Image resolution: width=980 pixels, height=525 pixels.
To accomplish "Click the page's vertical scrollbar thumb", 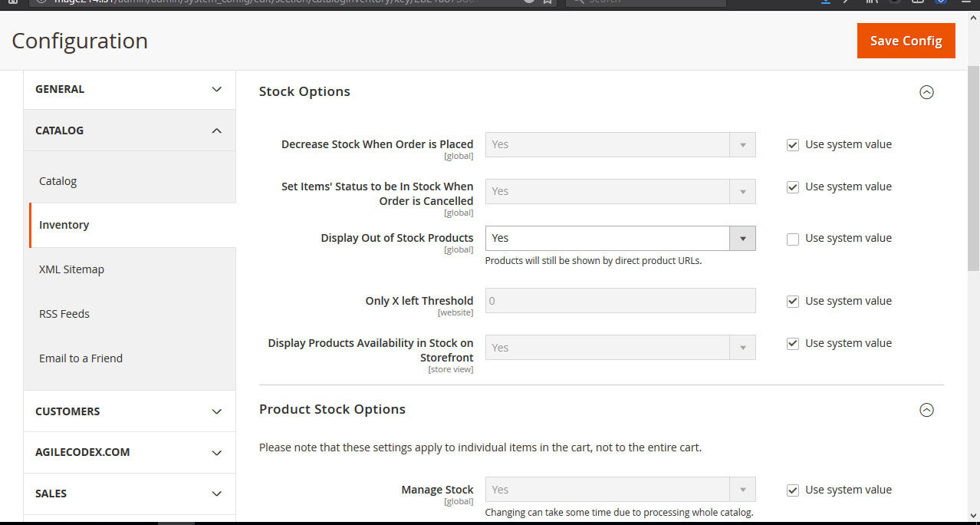I will (x=973, y=169).
